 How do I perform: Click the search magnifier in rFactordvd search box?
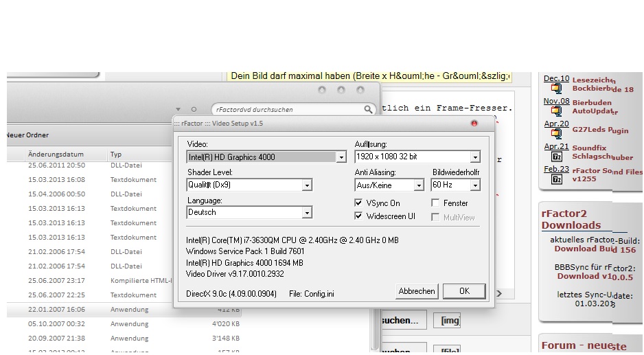[x=368, y=109]
